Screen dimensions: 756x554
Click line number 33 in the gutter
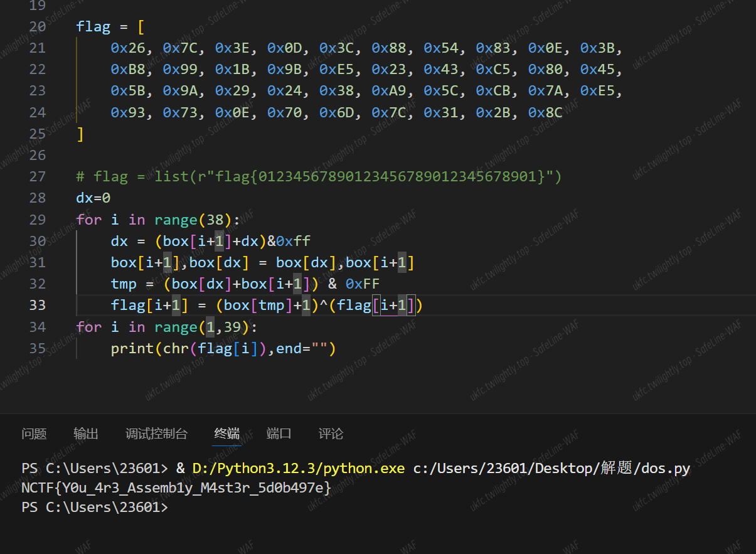coord(38,305)
